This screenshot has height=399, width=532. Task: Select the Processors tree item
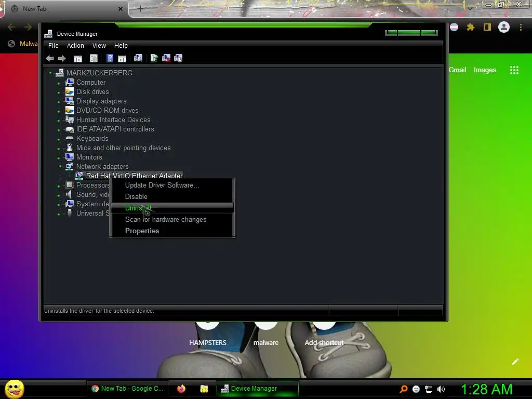92,185
